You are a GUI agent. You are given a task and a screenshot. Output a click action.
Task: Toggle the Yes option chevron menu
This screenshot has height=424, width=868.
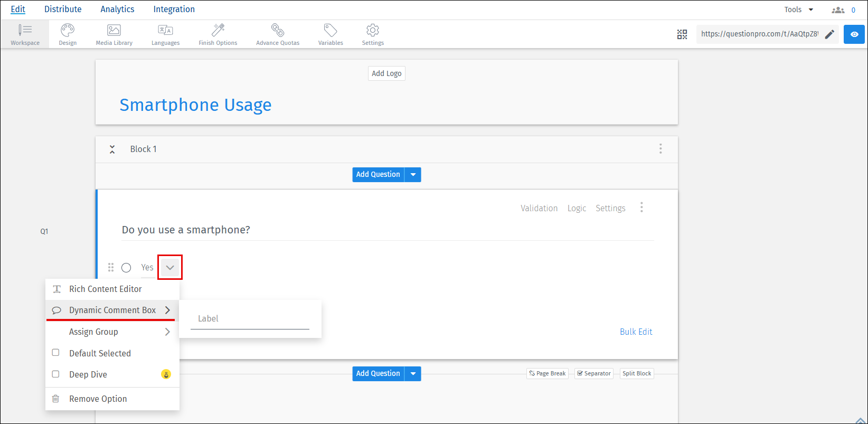pos(170,267)
